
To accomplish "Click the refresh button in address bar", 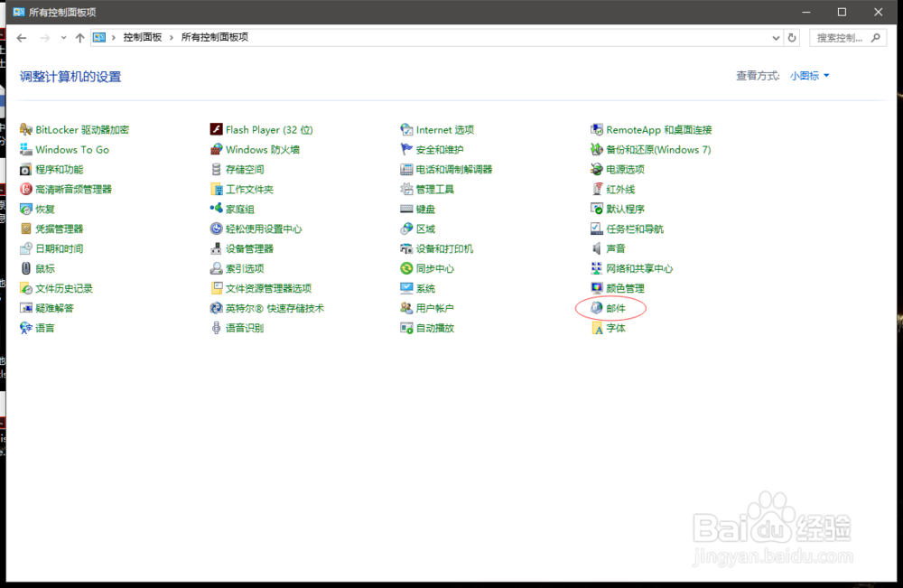I will click(791, 37).
